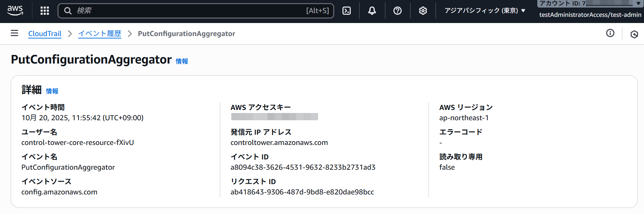Click the event source config.amazonaws.com

(59, 192)
